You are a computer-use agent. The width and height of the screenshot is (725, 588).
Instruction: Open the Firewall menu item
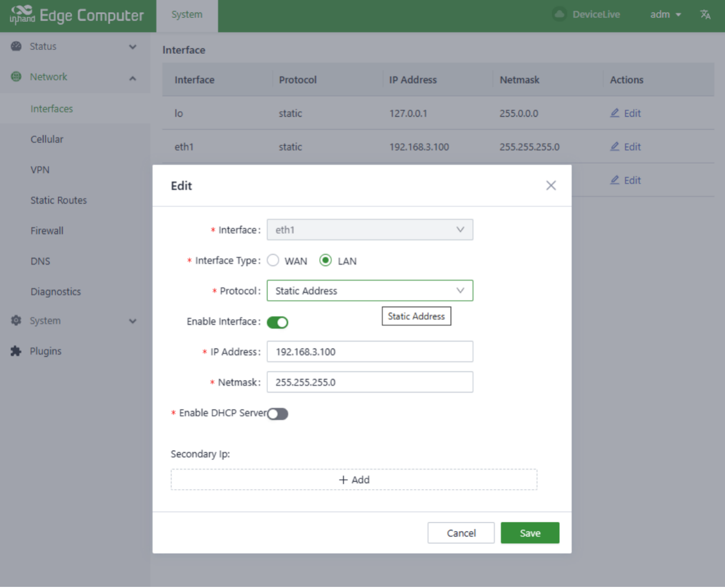(x=47, y=231)
